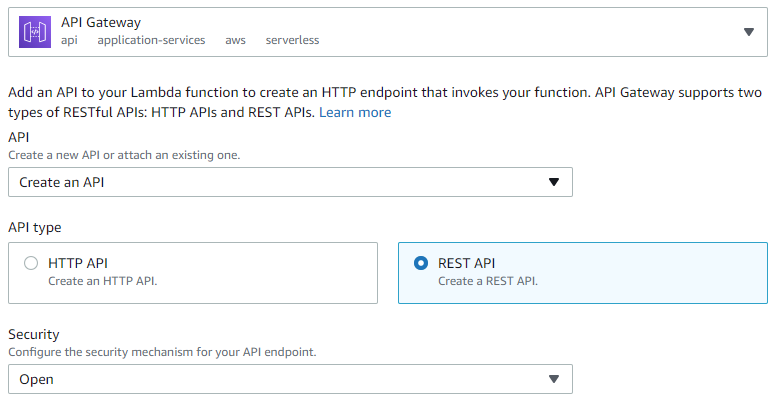The image size is (777, 400).
Task: Click the Create a REST API description
Action: [x=488, y=281]
